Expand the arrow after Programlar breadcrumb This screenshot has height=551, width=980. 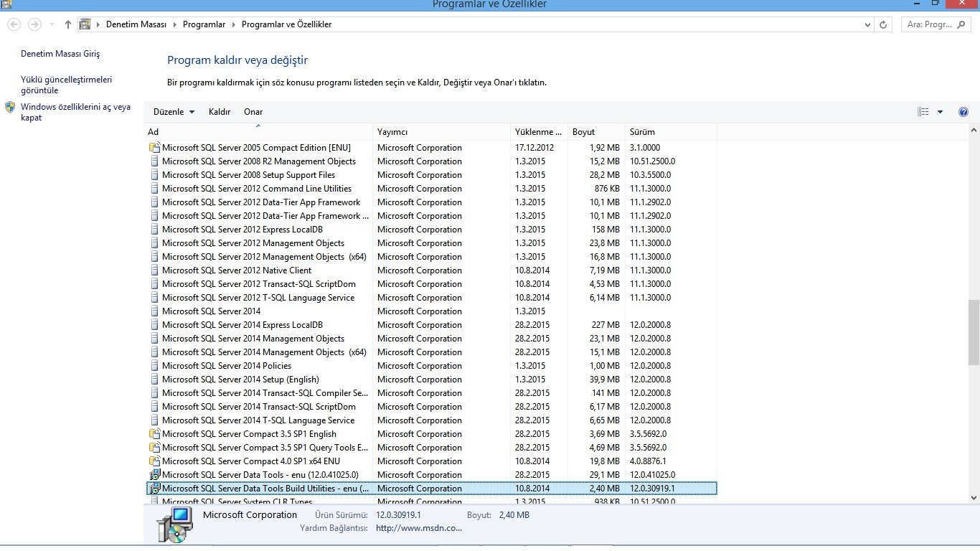(x=233, y=24)
